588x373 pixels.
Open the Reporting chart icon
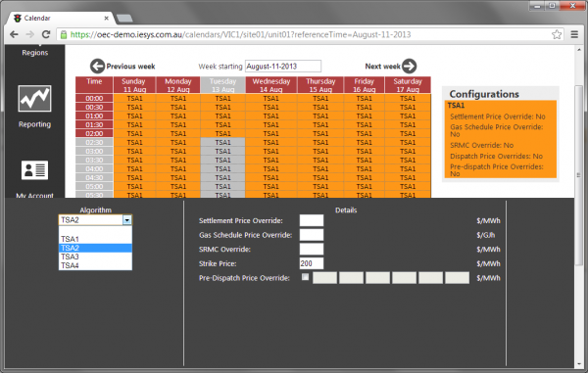pyautogui.click(x=34, y=99)
